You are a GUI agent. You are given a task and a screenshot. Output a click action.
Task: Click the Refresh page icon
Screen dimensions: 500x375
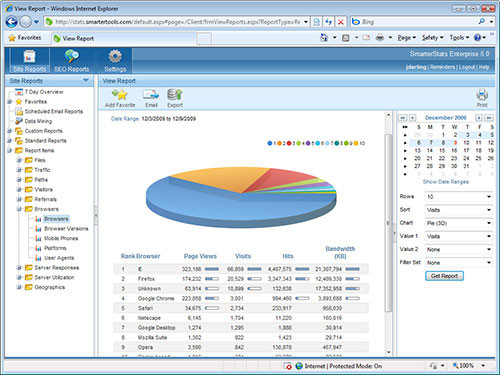[328, 22]
